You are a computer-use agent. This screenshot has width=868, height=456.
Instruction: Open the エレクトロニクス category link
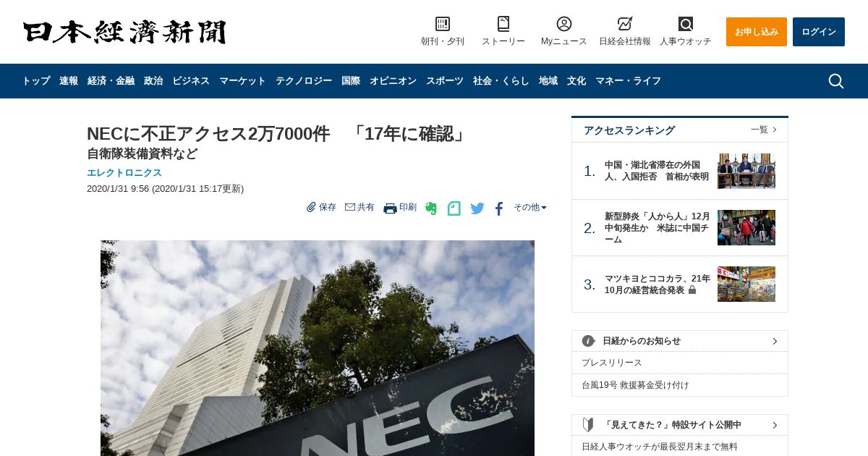124,173
